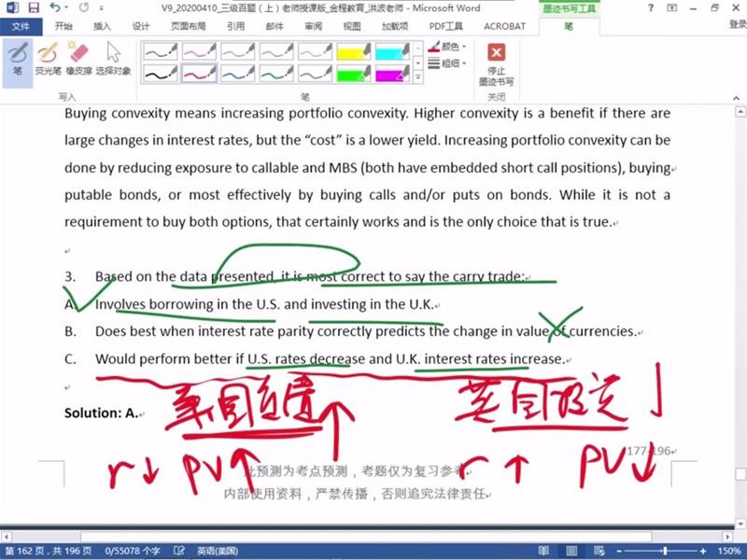Pick the fifth pen in the bottom row
This screenshot has height=560, width=747.
point(315,74)
